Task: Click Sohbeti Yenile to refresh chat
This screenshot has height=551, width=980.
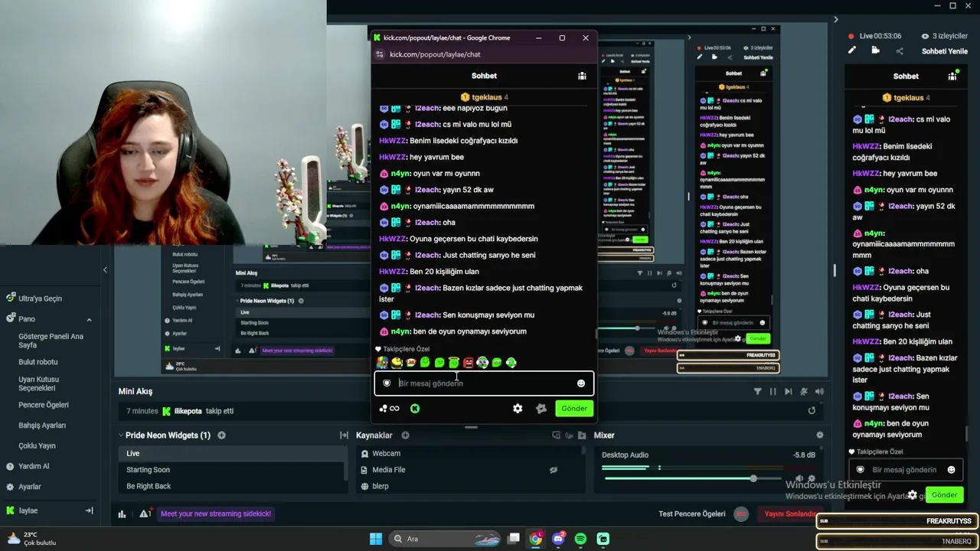Action: (945, 51)
